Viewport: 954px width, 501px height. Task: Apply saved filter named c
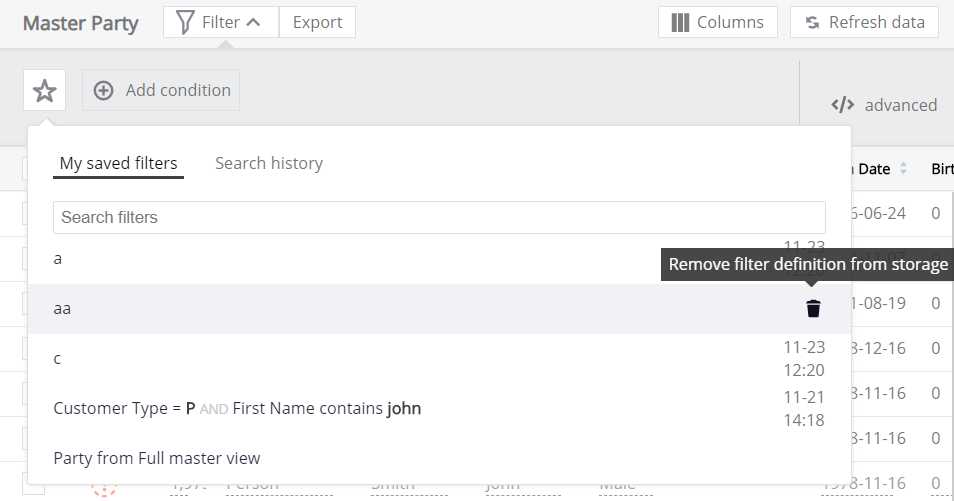[x=58, y=358]
